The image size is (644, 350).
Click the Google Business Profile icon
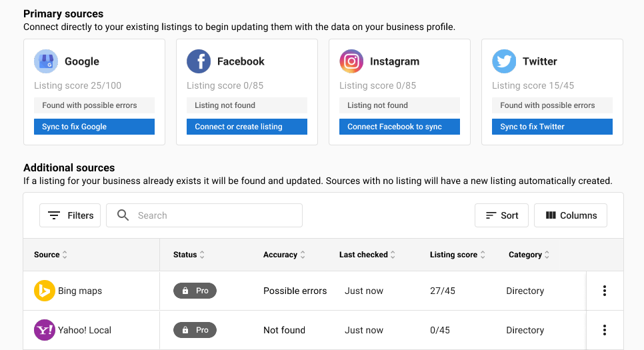pos(46,61)
